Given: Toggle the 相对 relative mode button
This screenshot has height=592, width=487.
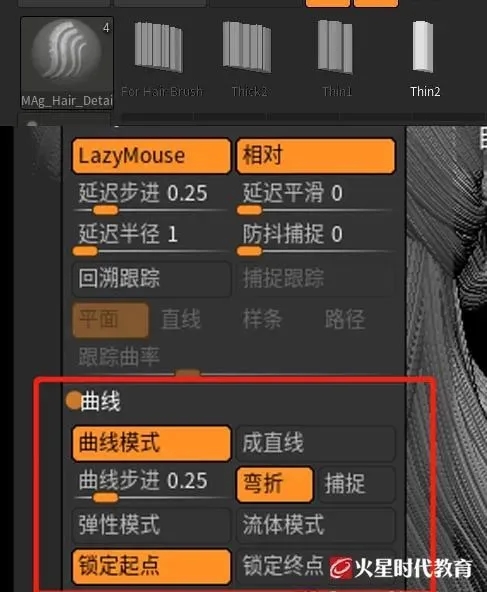Looking at the screenshot, I should pyautogui.click(x=316, y=156).
